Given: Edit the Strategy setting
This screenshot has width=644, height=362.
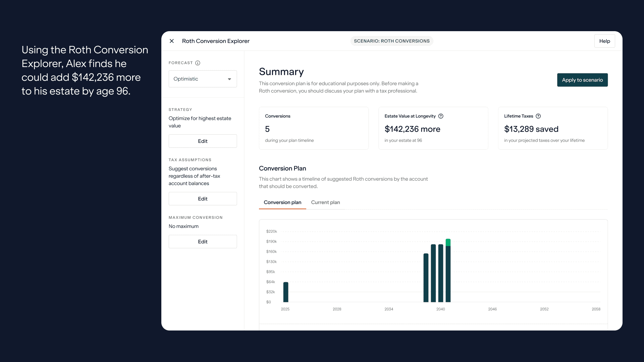Looking at the screenshot, I should [202, 141].
